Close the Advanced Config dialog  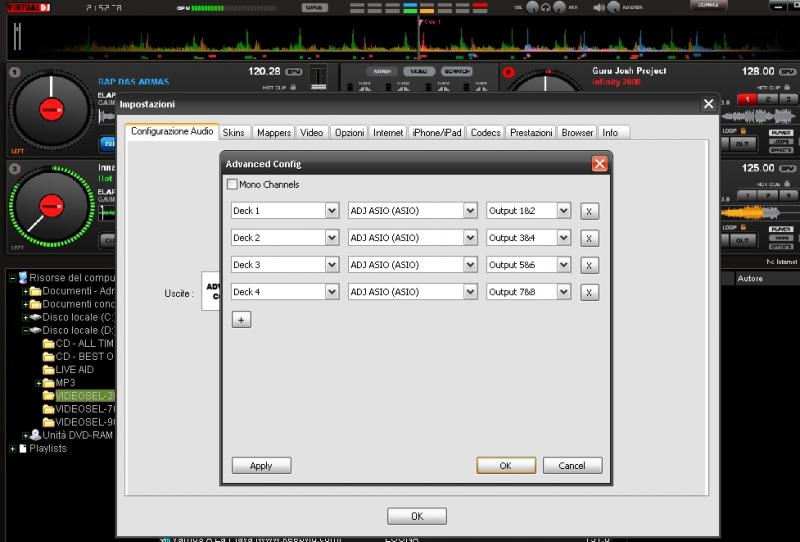click(599, 164)
